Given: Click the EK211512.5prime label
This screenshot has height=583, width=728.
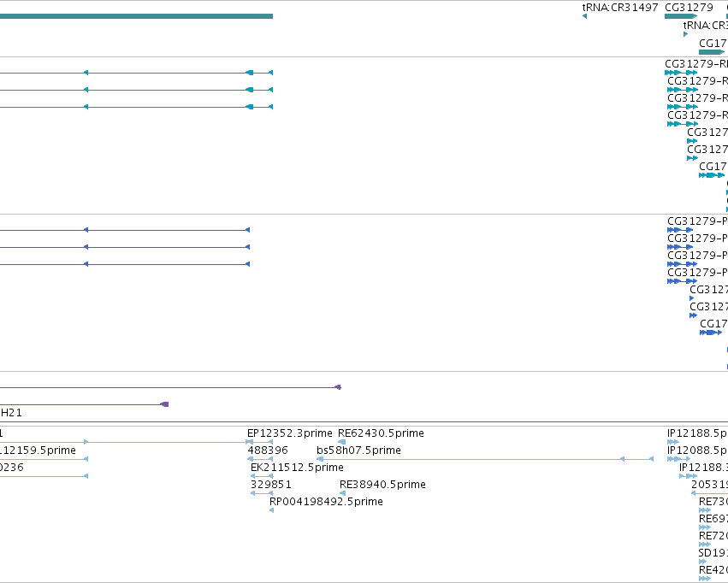Looking at the screenshot, I should pos(297,468).
